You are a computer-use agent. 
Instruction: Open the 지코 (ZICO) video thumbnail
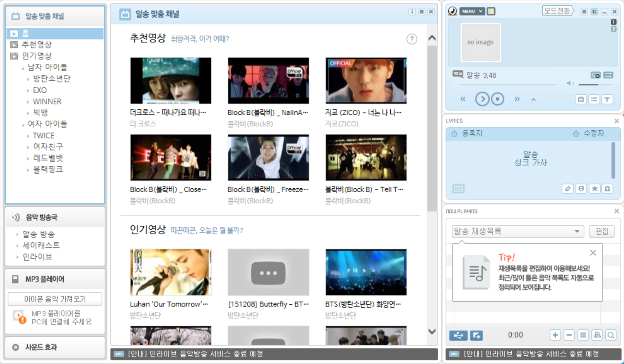click(x=366, y=81)
